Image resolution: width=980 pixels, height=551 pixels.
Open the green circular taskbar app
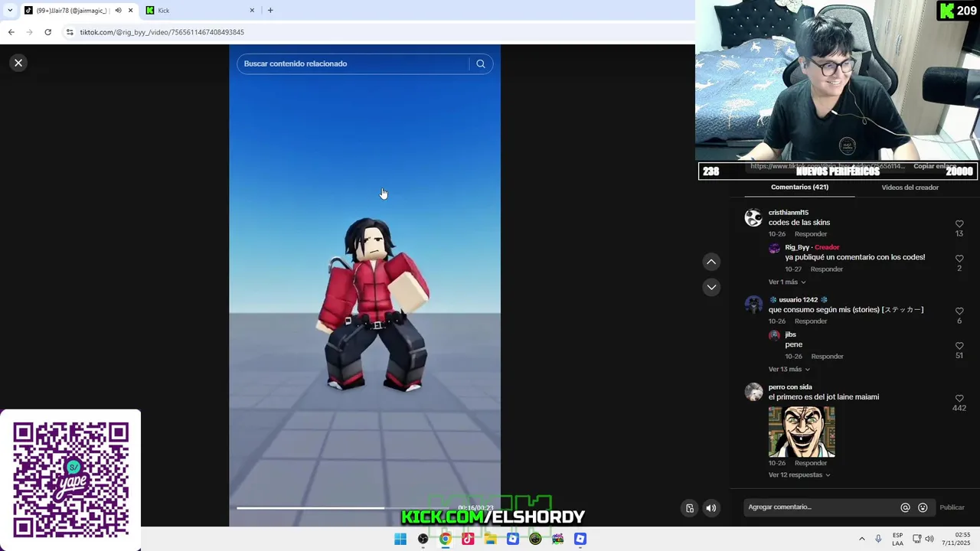[x=535, y=539]
